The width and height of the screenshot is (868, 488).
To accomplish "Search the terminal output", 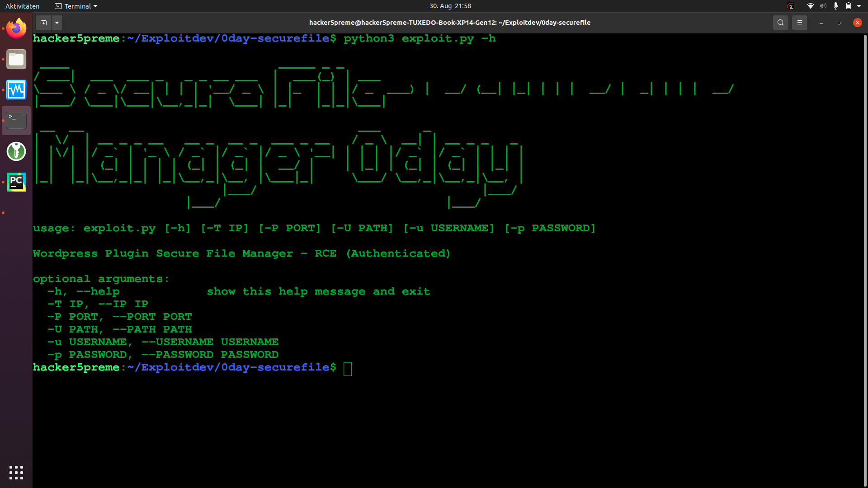I will point(780,23).
